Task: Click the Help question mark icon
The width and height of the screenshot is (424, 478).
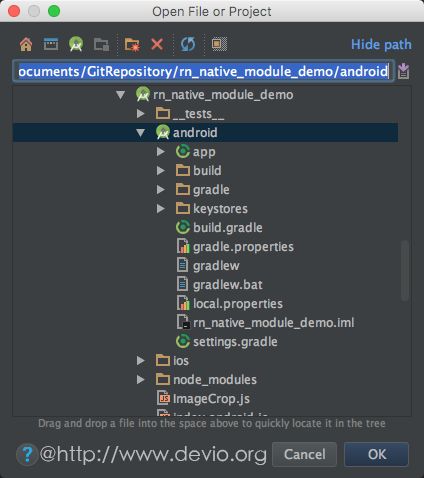Action: point(27,454)
